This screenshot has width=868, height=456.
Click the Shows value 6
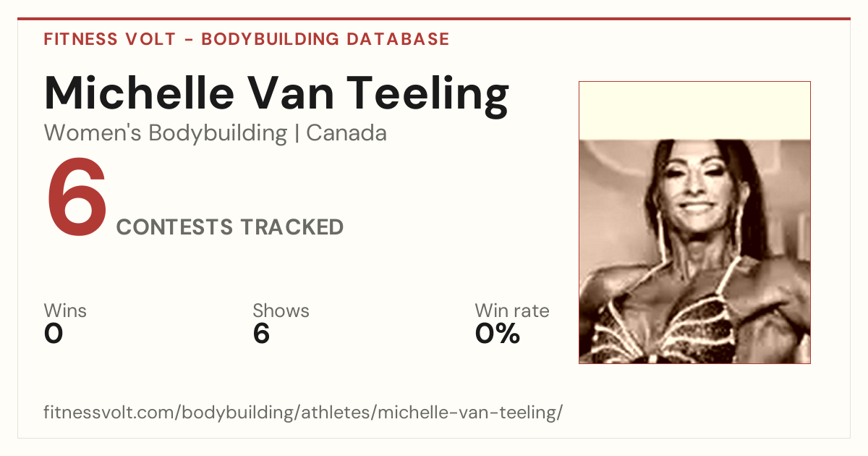coord(261,334)
